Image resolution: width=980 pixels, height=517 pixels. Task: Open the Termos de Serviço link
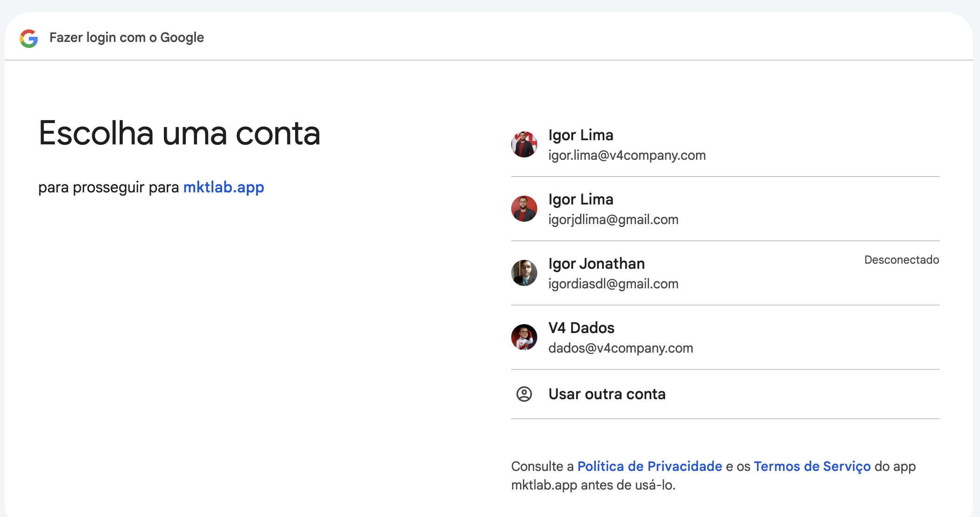click(x=812, y=466)
